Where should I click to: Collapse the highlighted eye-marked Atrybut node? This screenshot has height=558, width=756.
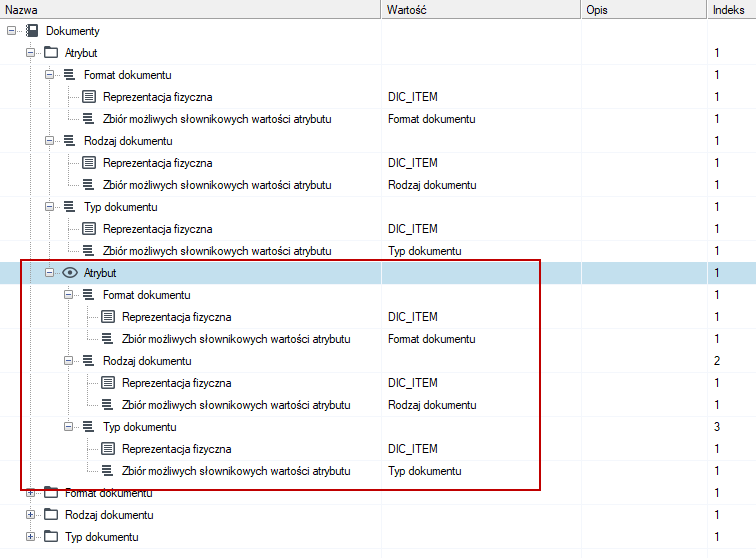(x=49, y=273)
